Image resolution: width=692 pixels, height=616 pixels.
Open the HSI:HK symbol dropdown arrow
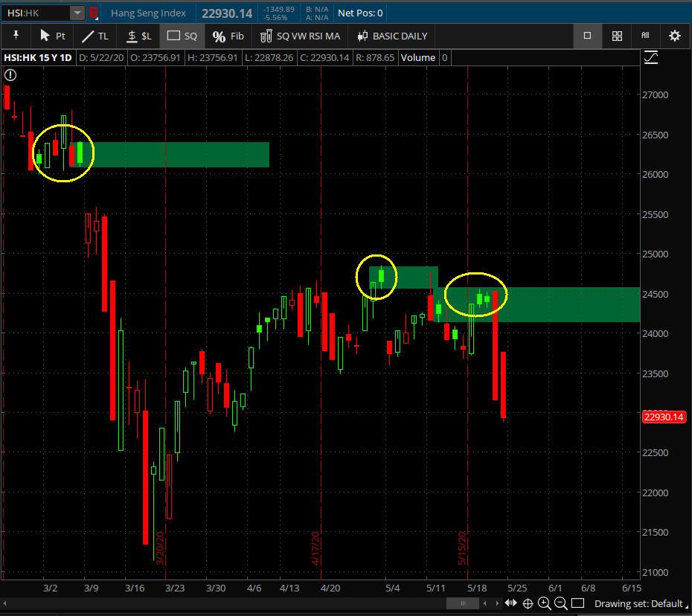[77, 13]
